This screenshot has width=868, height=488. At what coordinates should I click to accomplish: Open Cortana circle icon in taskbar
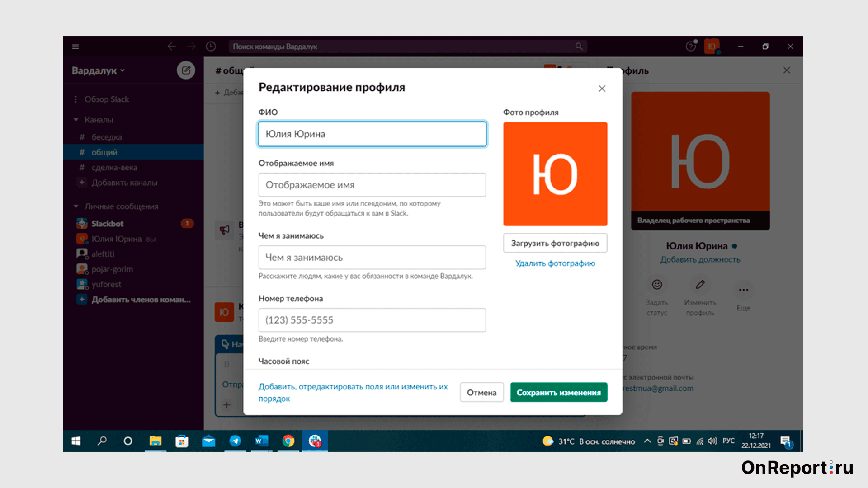[128, 441]
